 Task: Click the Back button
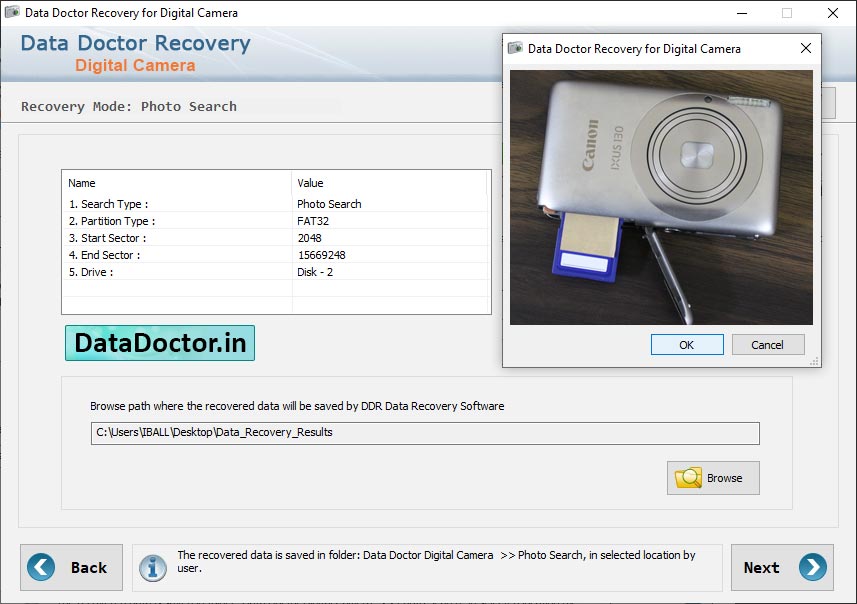tap(71, 567)
